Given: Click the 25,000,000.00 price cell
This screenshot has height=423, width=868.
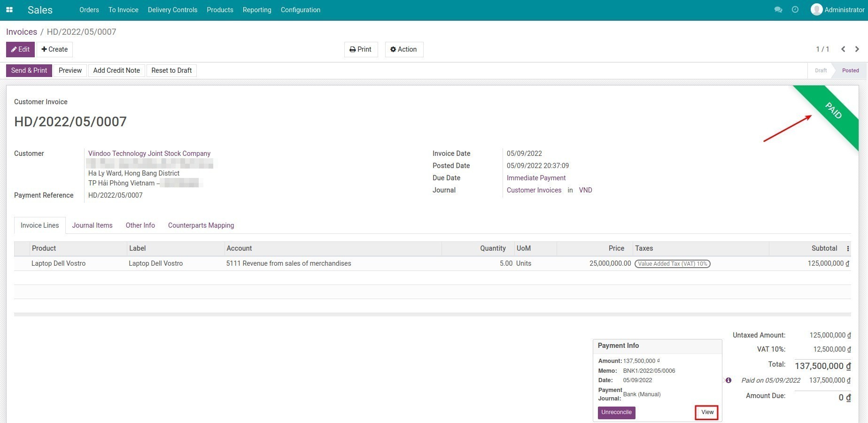Looking at the screenshot, I should (610, 264).
